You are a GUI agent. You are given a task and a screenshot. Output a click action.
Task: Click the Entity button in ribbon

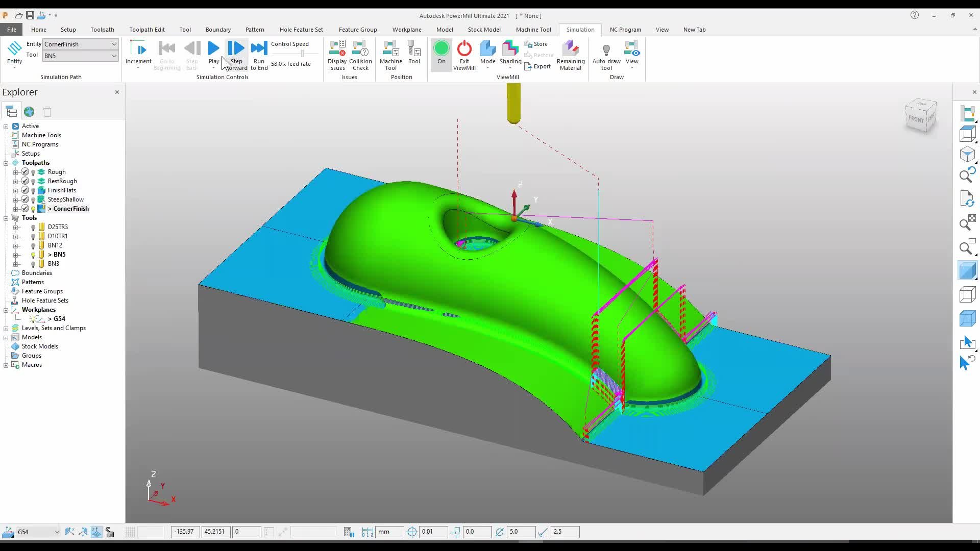[x=14, y=55]
